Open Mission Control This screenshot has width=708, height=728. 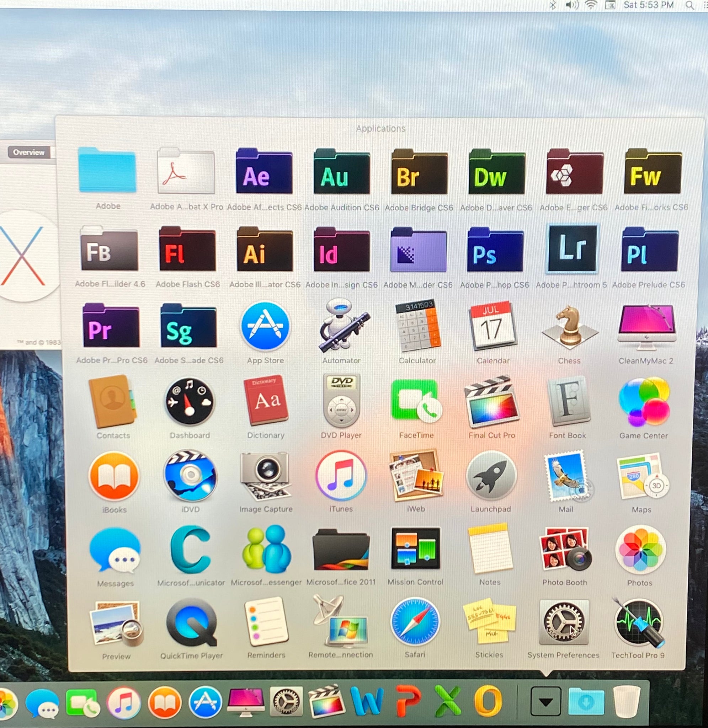tap(415, 549)
